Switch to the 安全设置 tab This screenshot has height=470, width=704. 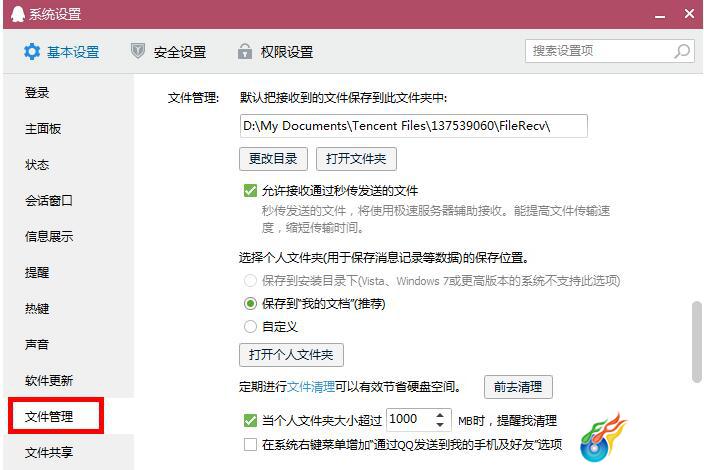click(x=168, y=52)
